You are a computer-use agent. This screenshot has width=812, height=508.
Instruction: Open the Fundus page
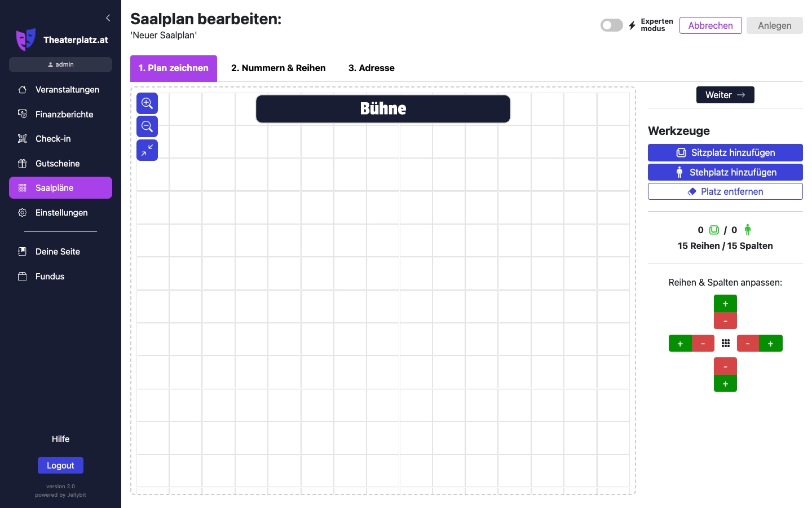(50, 276)
